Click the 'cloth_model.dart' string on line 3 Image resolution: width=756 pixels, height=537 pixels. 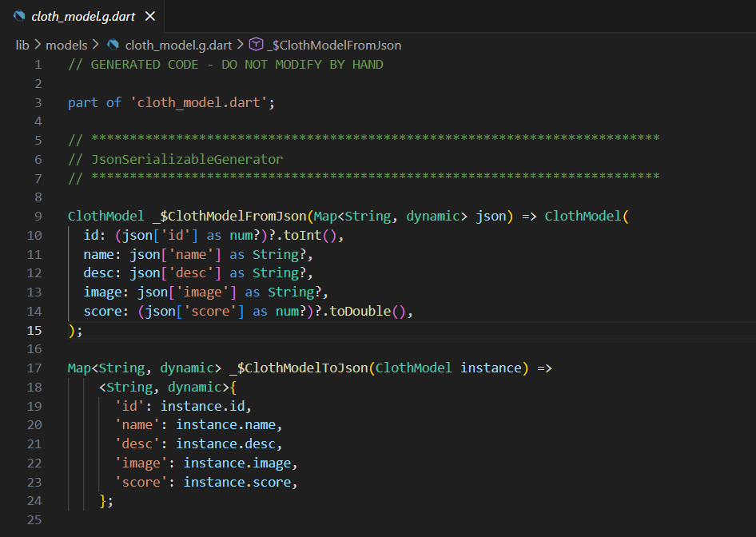click(199, 102)
